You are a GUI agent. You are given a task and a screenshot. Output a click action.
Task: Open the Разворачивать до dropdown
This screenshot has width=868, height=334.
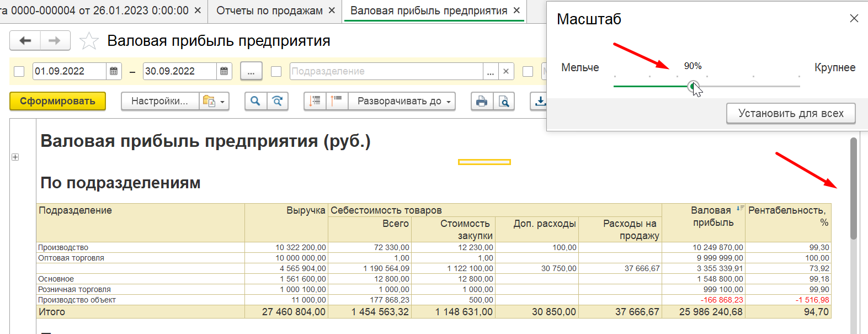(x=402, y=101)
